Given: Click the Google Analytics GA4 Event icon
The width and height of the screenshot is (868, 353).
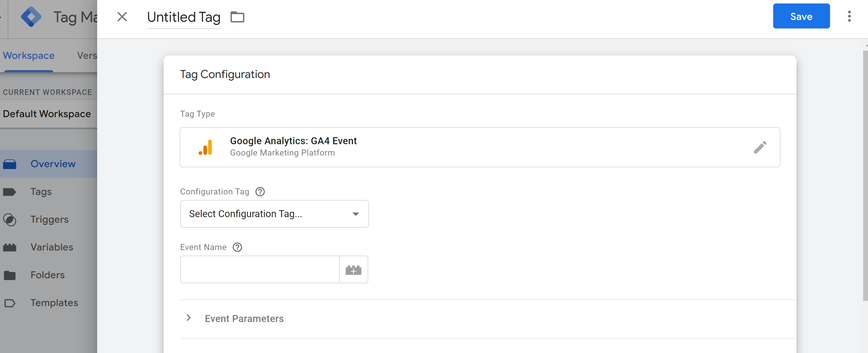Looking at the screenshot, I should (204, 146).
